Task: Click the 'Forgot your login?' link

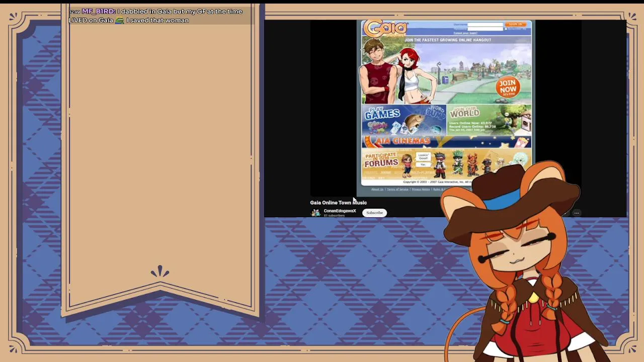Action: pos(465,33)
